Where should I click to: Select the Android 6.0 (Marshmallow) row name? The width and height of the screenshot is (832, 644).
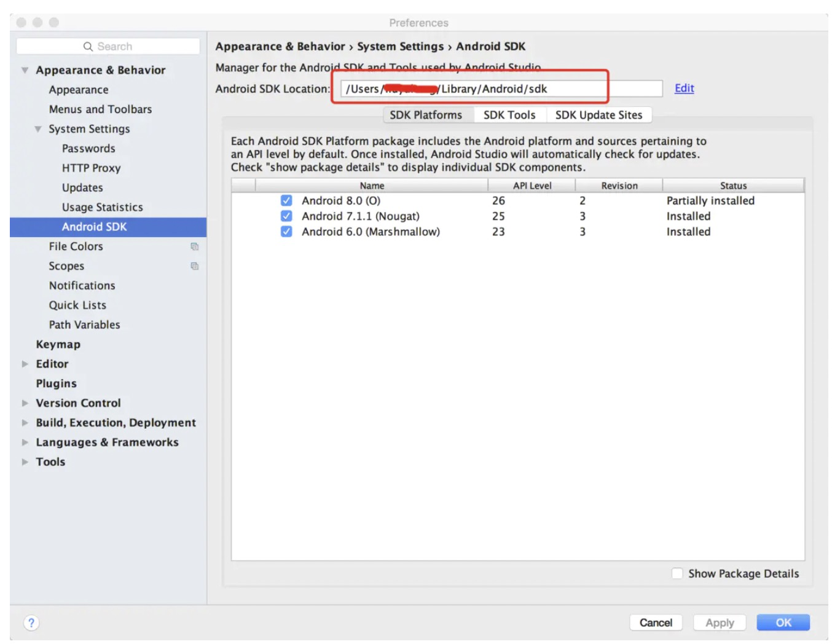(371, 232)
